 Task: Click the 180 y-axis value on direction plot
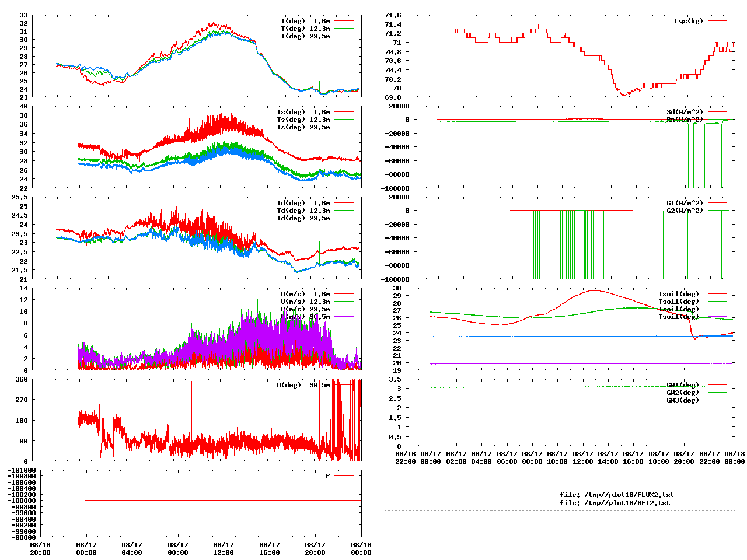coord(22,421)
